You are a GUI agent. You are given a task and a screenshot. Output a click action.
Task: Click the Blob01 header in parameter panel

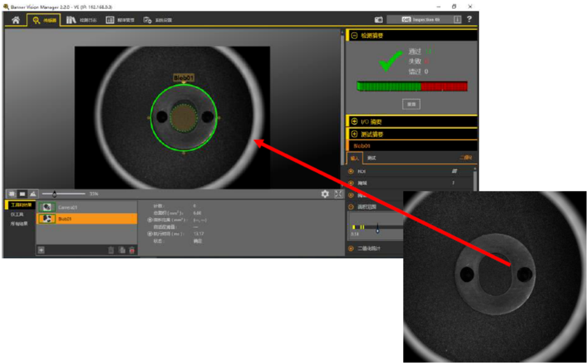tap(412, 146)
